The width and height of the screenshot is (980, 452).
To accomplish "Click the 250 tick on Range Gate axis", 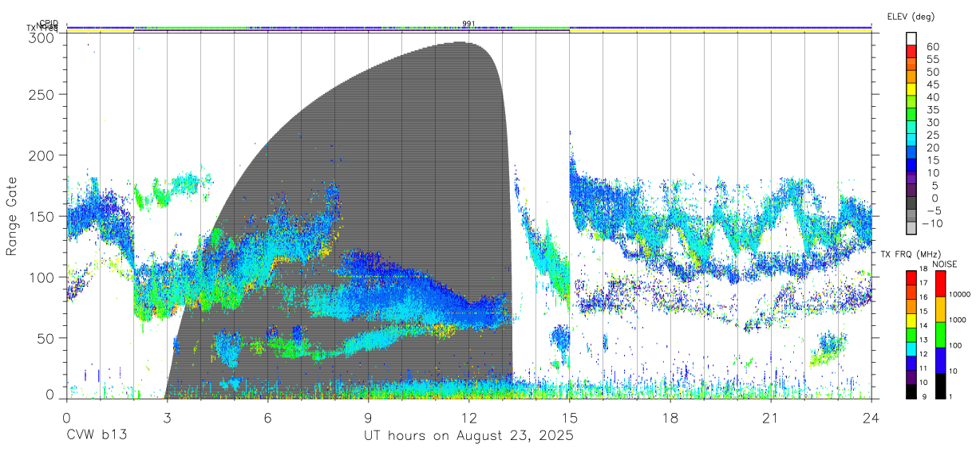I will tap(42, 95).
